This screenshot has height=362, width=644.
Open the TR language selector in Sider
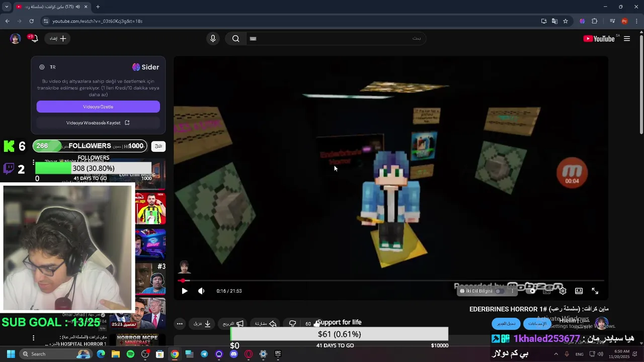(x=52, y=67)
